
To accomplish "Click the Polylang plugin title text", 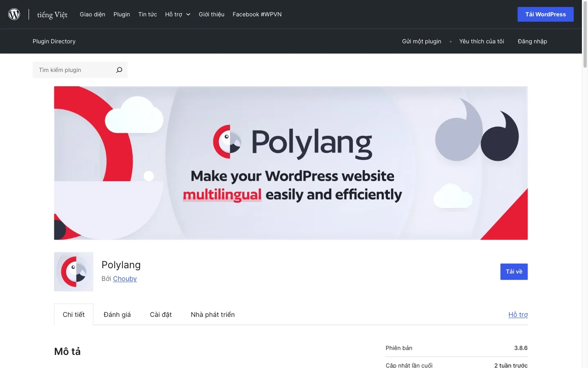I will point(121,265).
